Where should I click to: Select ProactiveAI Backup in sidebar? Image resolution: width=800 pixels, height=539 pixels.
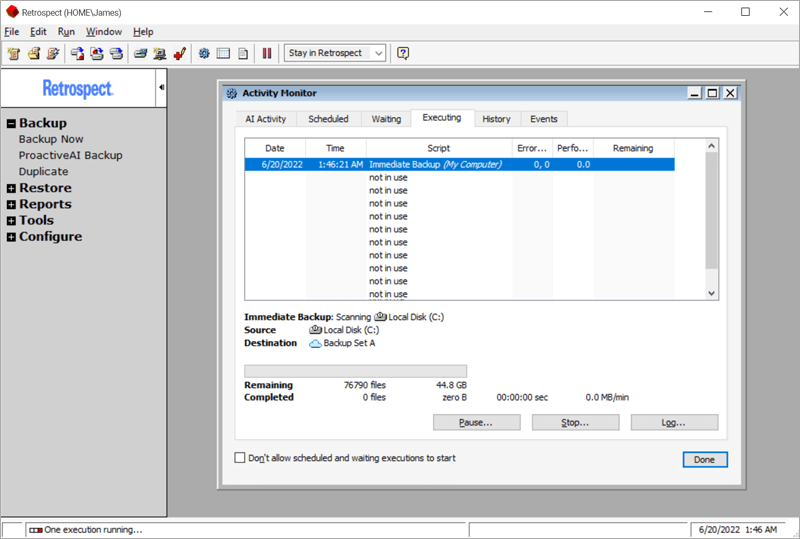tap(70, 155)
